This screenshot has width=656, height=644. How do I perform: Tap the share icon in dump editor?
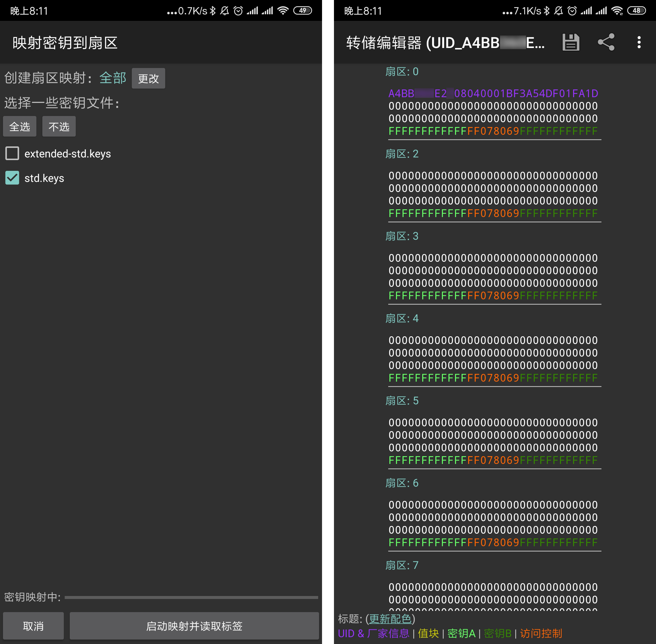point(606,43)
